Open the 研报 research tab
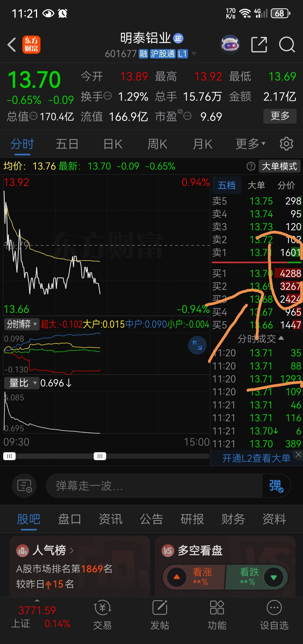Viewport: 303px width, 644px height. (x=192, y=519)
